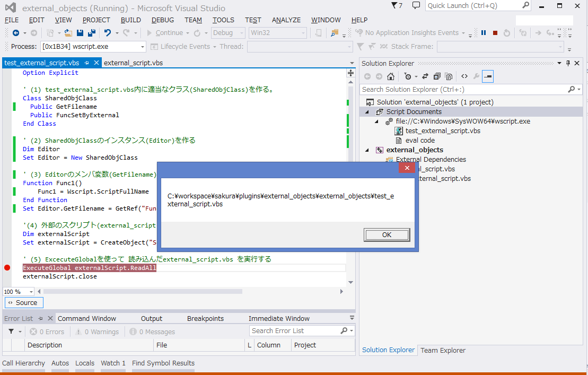Open the DEBUG menu
Image resolution: width=588 pixels, height=375 pixels.
[163, 20]
